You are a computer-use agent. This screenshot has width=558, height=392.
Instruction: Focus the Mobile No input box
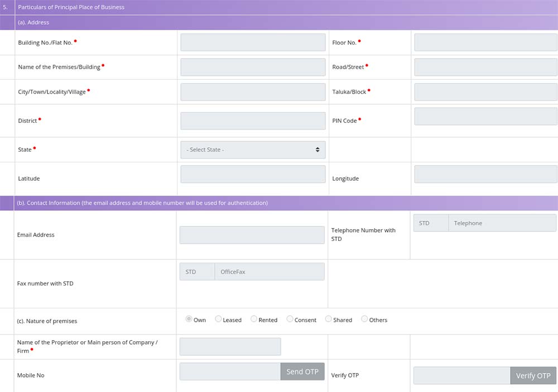[x=230, y=372]
